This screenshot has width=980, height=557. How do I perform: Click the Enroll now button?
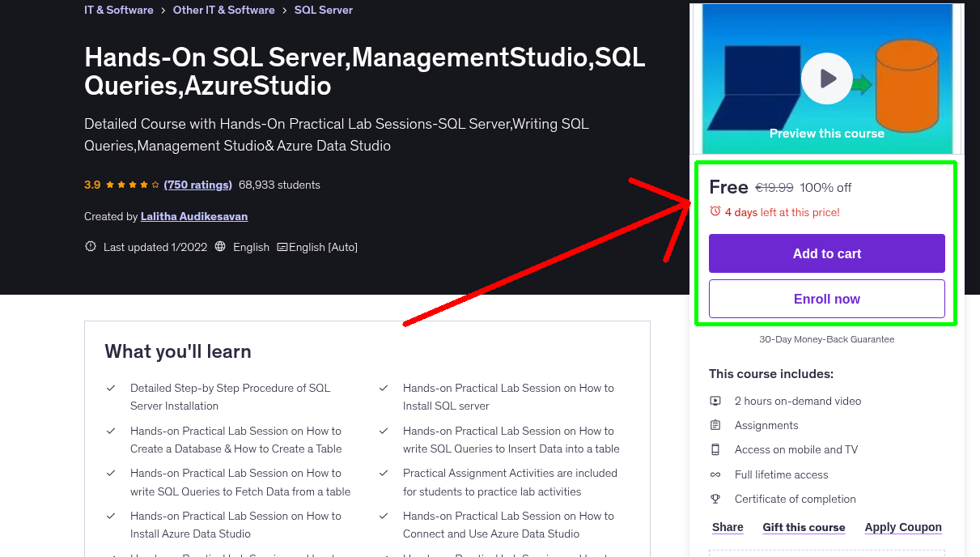coord(827,299)
